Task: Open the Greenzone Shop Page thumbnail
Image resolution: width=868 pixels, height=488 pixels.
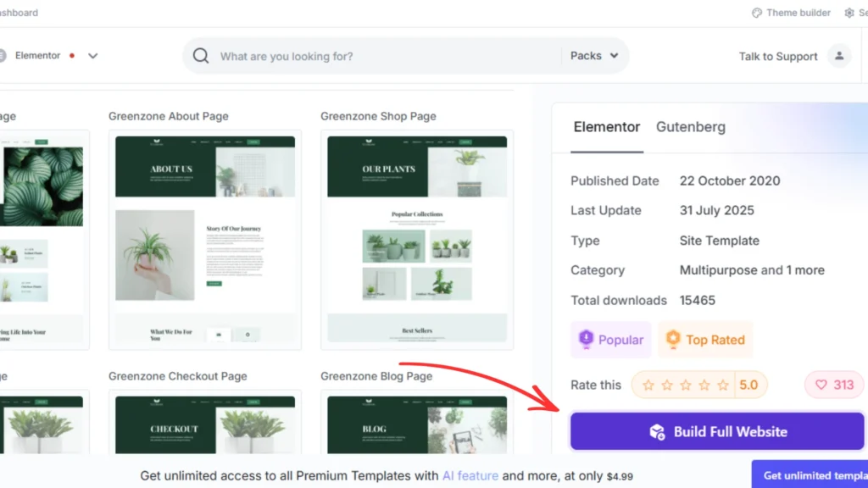Action: click(417, 240)
